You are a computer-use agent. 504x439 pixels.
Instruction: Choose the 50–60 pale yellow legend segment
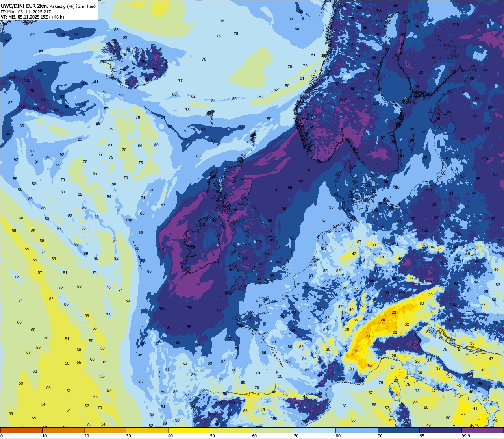point(231,430)
